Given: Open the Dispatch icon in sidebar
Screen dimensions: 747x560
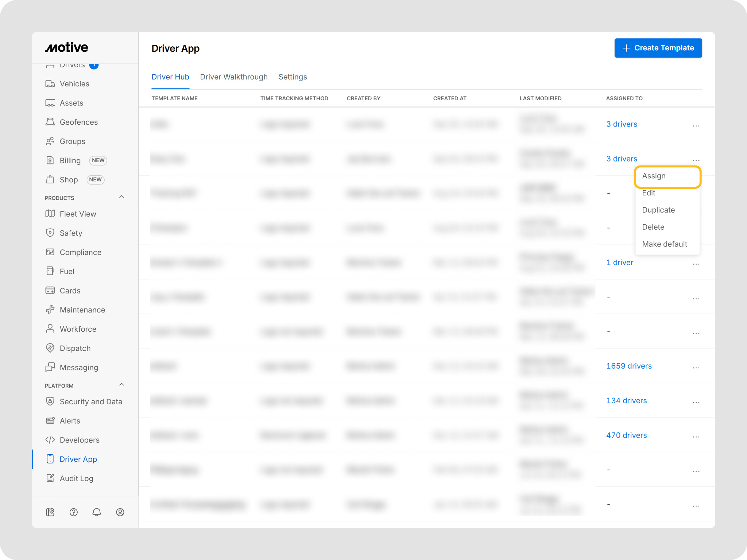Looking at the screenshot, I should [50, 348].
